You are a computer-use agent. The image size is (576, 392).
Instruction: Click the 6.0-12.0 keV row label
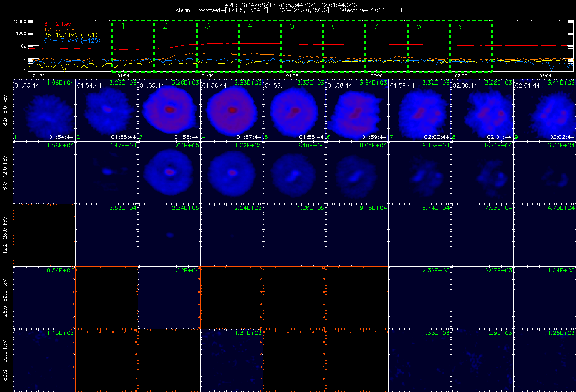(5, 173)
